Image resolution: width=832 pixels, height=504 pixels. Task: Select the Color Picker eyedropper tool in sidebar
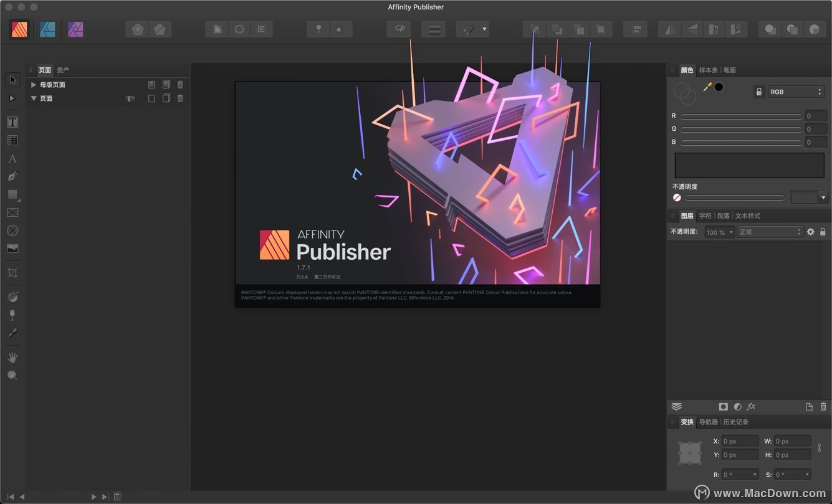click(x=12, y=333)
